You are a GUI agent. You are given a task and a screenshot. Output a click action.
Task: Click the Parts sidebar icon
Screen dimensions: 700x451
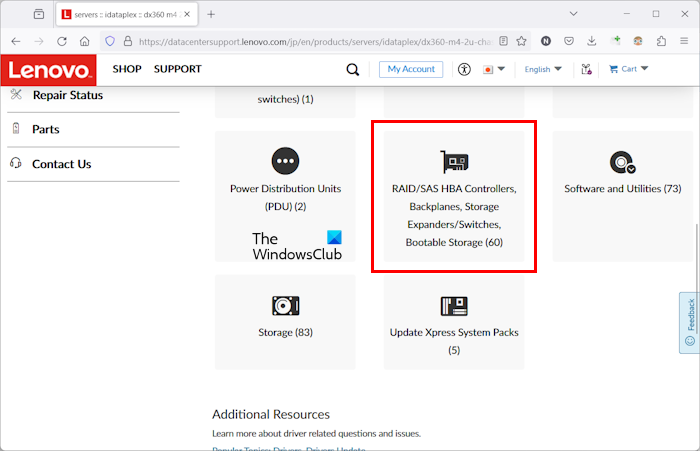click(16, 129)
